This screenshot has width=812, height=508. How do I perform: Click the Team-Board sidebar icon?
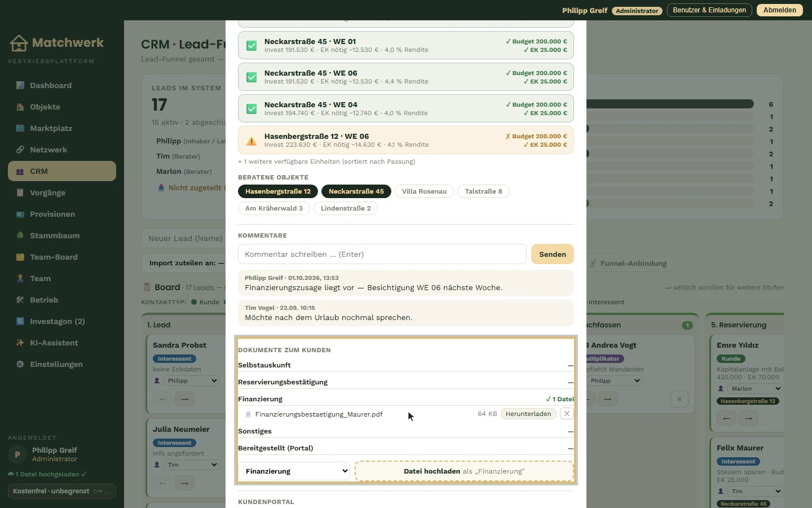pos(20,257)
